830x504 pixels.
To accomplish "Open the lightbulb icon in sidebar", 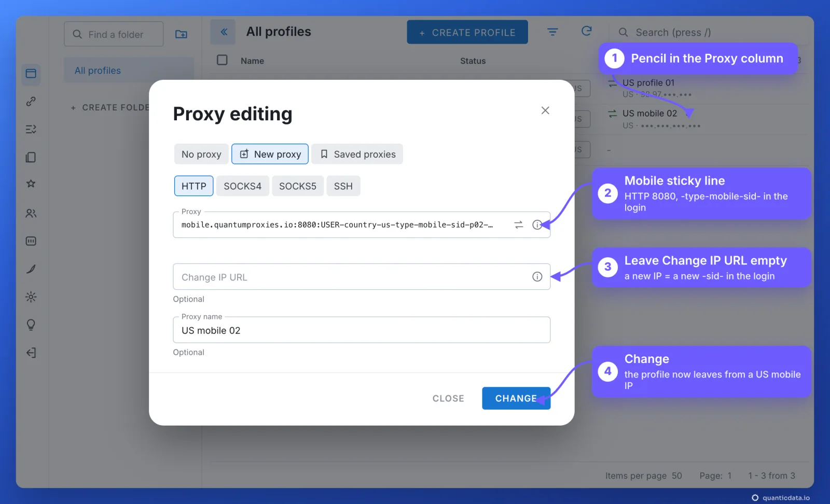I will coord(31,325).
